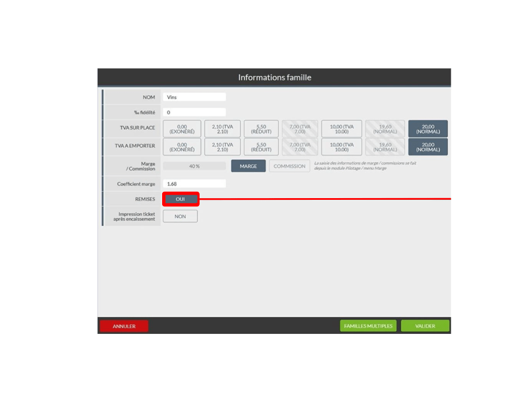Toggle Impression ticket NON button
Screen dimensions: 532x402
click(x=180, y=216)
